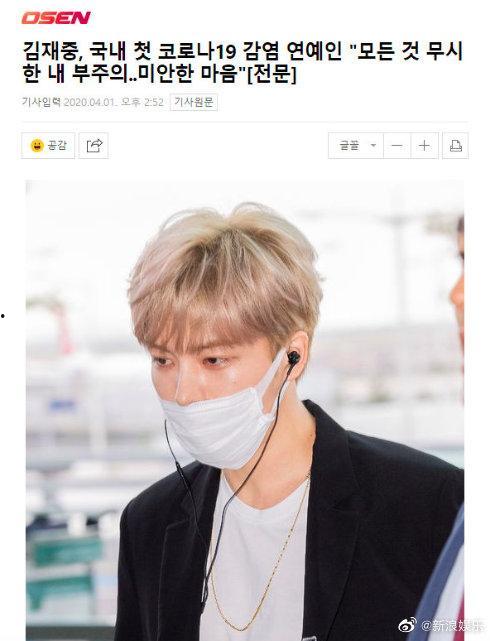
Task: Click the 공감 text label
Action: pyautogui.click(x=57, y=146)
